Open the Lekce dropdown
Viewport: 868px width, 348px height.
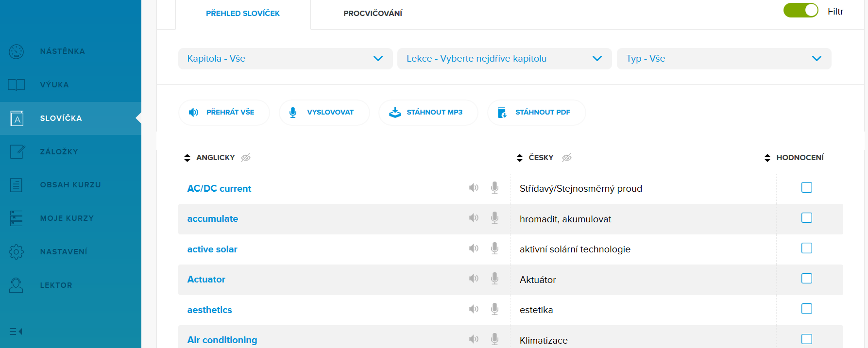pyautogui.click(x=504, y=59)
